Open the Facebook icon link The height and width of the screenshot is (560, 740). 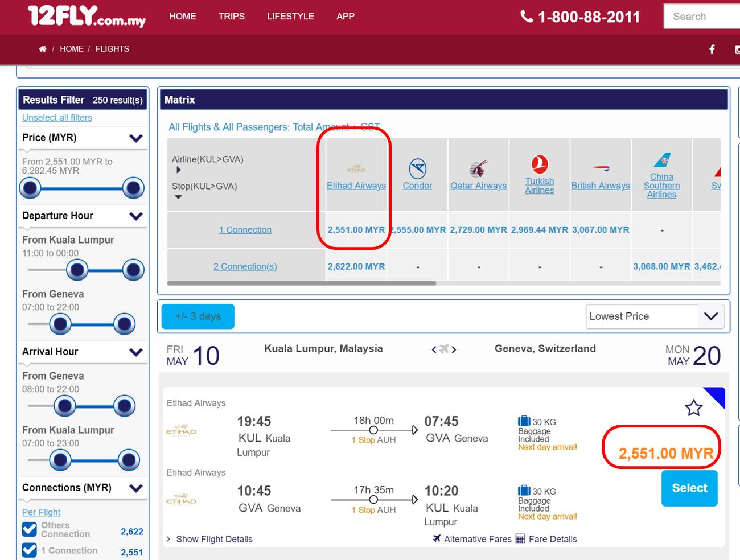pyautogui.click(x=712, y=50)
